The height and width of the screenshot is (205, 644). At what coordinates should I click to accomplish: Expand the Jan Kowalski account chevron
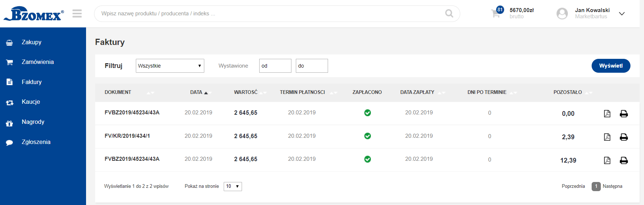point(622,14)
